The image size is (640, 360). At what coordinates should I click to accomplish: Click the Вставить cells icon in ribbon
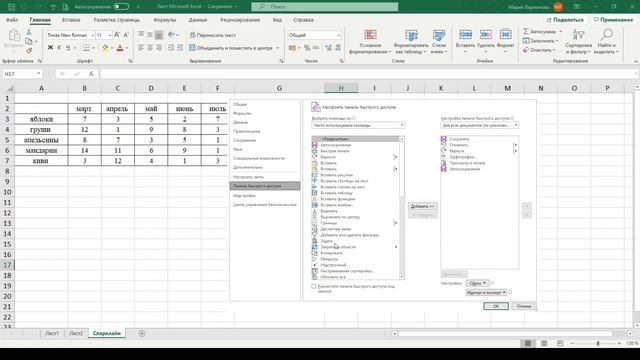click(x=465, y=35)
